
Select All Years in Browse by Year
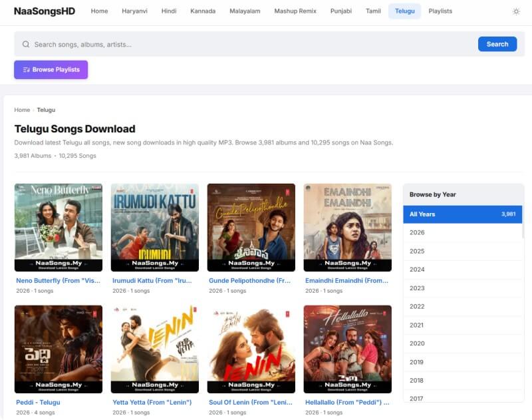tap(462, 214)
